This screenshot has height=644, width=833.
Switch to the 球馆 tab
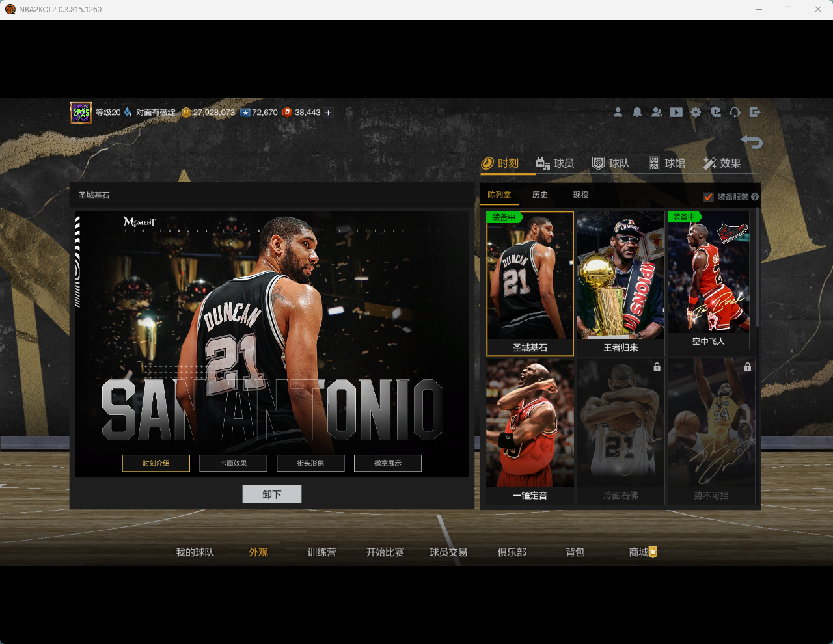[666, 163]
